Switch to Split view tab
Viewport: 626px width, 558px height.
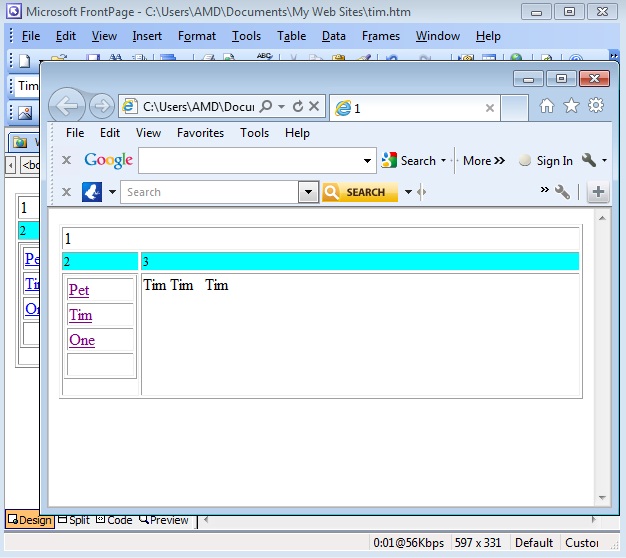pos(74,520)
